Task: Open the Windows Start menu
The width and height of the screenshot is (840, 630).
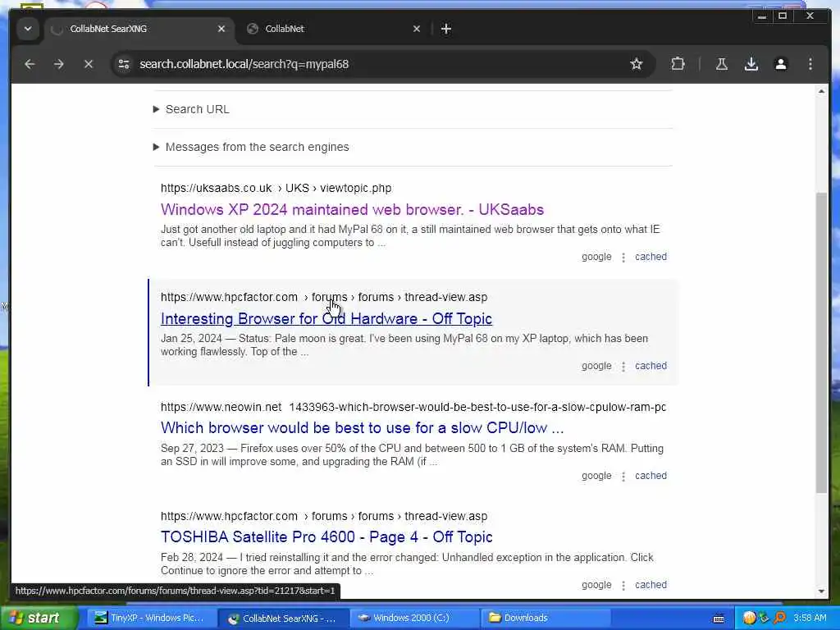Action: click(38, 619)
